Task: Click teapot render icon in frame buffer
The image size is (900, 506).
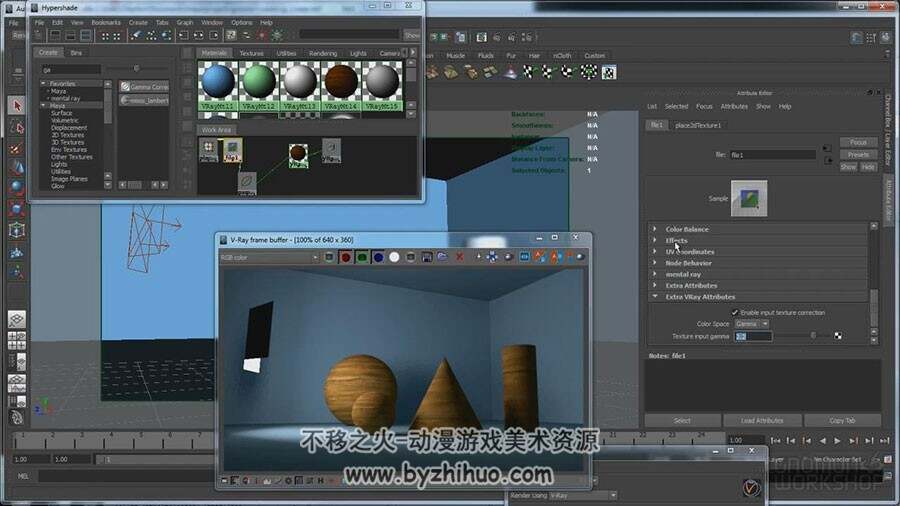Action: pos(580,258)
